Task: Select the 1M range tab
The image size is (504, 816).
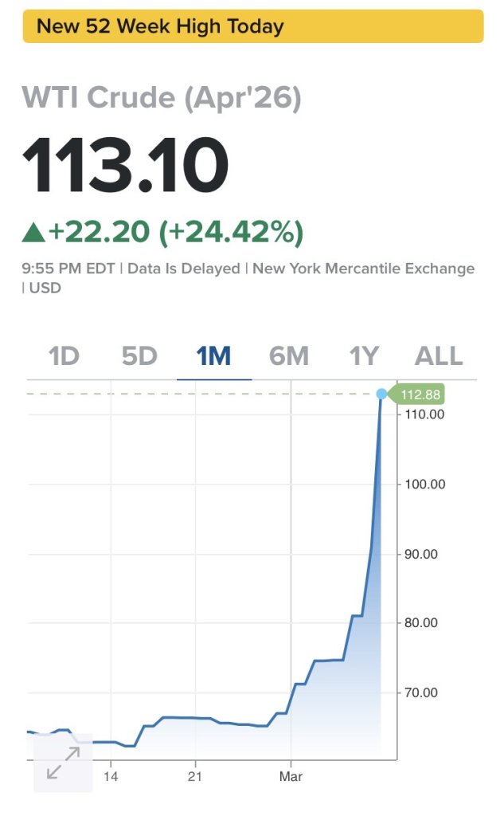Action: (214, 355)
